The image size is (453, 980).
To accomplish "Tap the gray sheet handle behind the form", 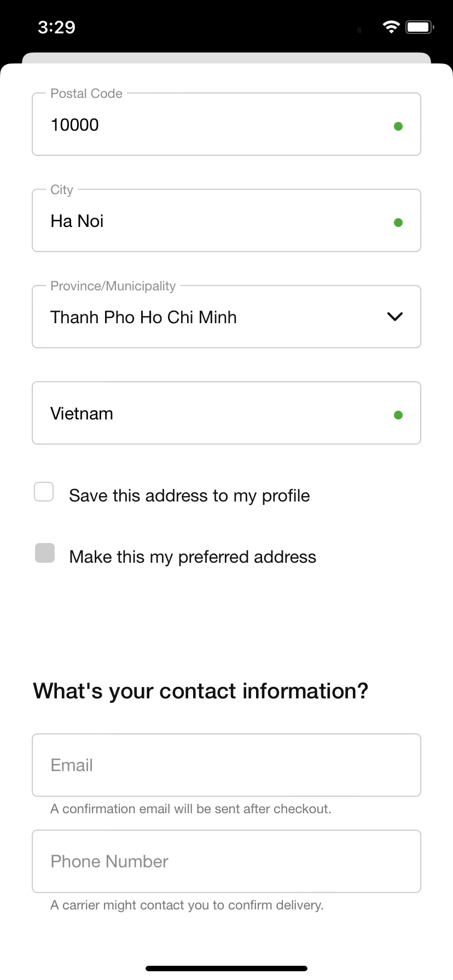I will 226,58.
